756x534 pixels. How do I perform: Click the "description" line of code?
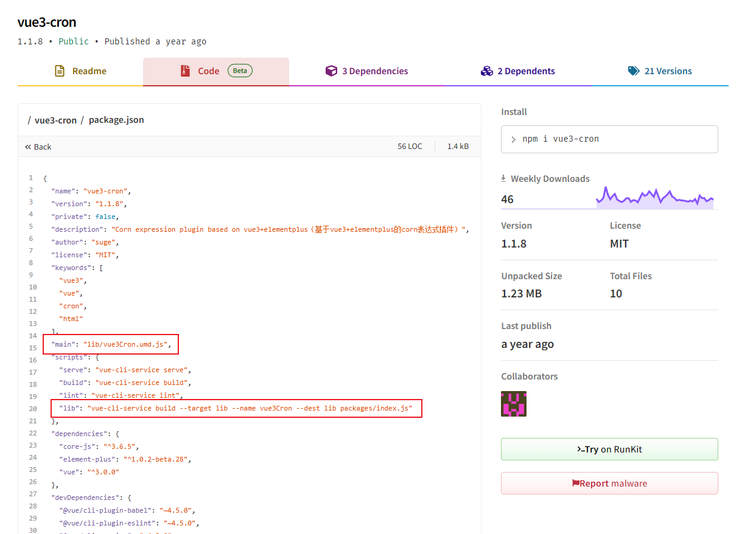(x=261, y=229)
